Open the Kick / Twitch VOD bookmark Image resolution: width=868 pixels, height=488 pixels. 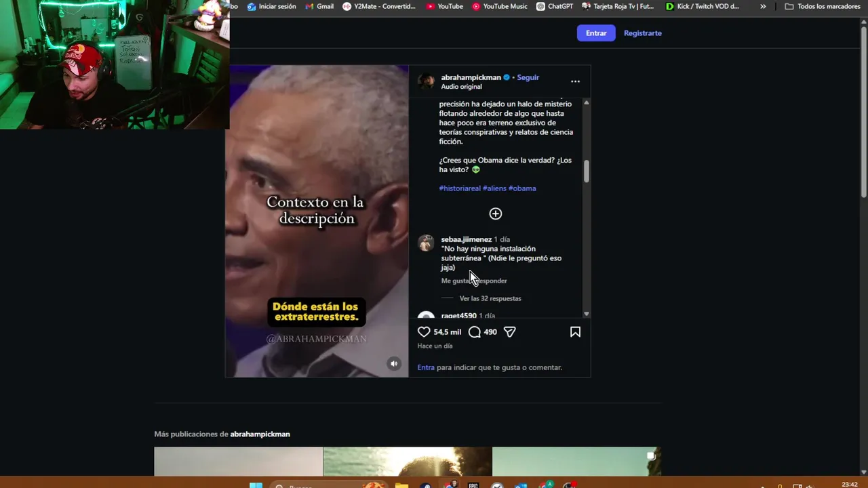(703, 6)
